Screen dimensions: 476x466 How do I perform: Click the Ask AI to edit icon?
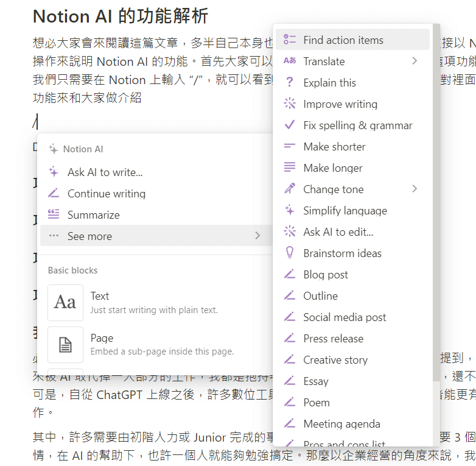coord(290,231)
